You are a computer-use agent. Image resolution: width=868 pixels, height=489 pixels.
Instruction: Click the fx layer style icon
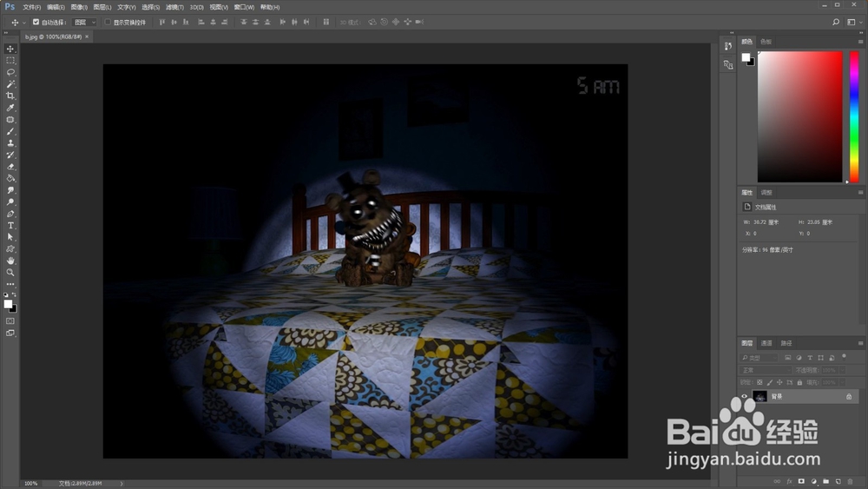789,482
